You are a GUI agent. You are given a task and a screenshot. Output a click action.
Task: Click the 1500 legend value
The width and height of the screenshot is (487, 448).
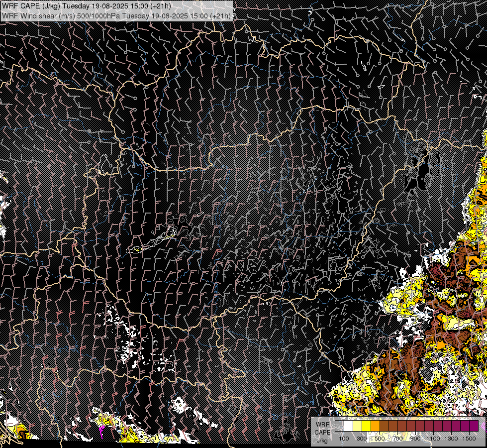click(469, 439)
